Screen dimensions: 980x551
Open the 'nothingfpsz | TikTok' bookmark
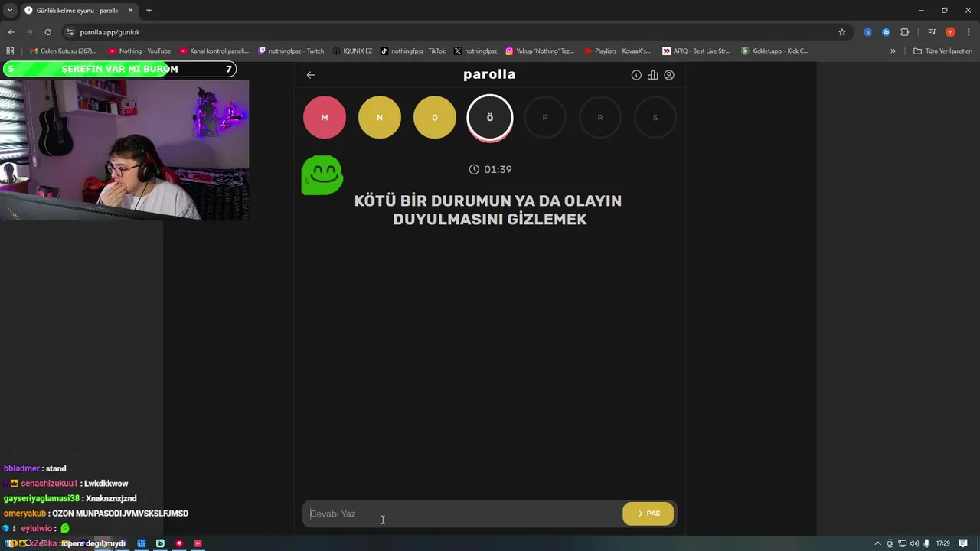pos(413,51)
